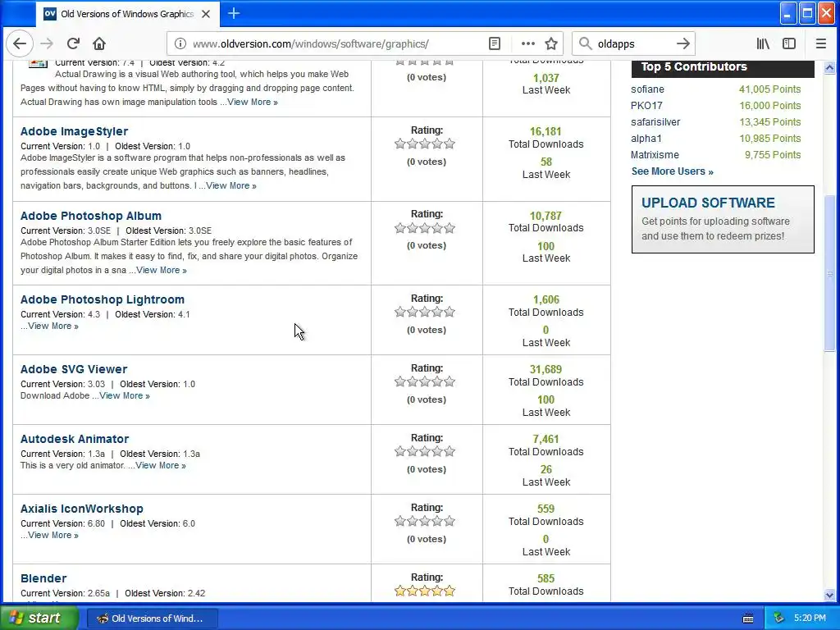Rate Adobe Photoshop Album with stars

point(425,228)
